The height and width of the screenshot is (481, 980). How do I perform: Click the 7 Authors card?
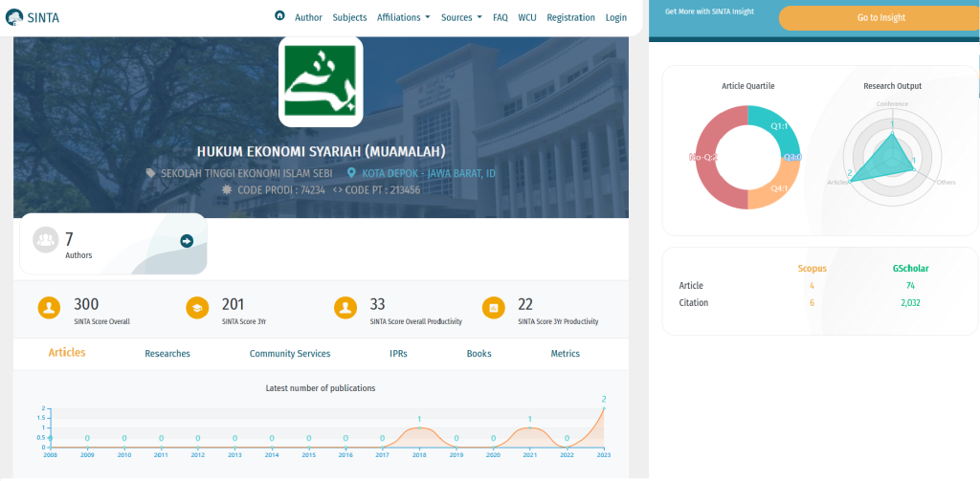(113, 244)
